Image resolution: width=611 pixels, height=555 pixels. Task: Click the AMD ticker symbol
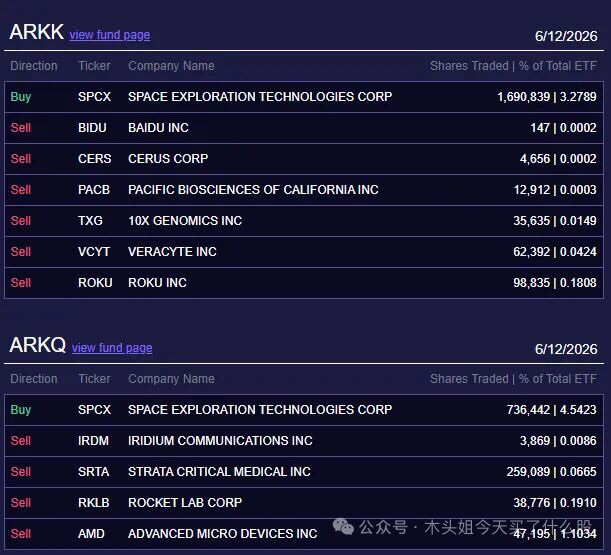click(x=91, y=534)
